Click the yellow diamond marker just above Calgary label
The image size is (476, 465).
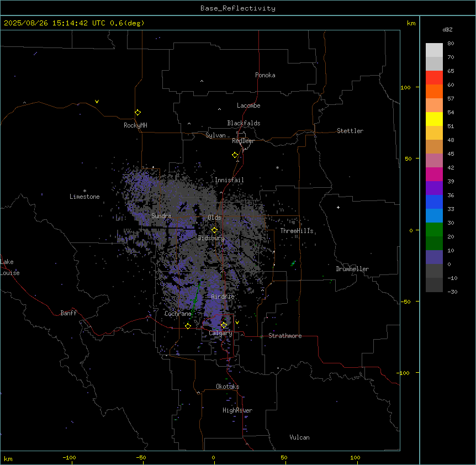[224, 325]
